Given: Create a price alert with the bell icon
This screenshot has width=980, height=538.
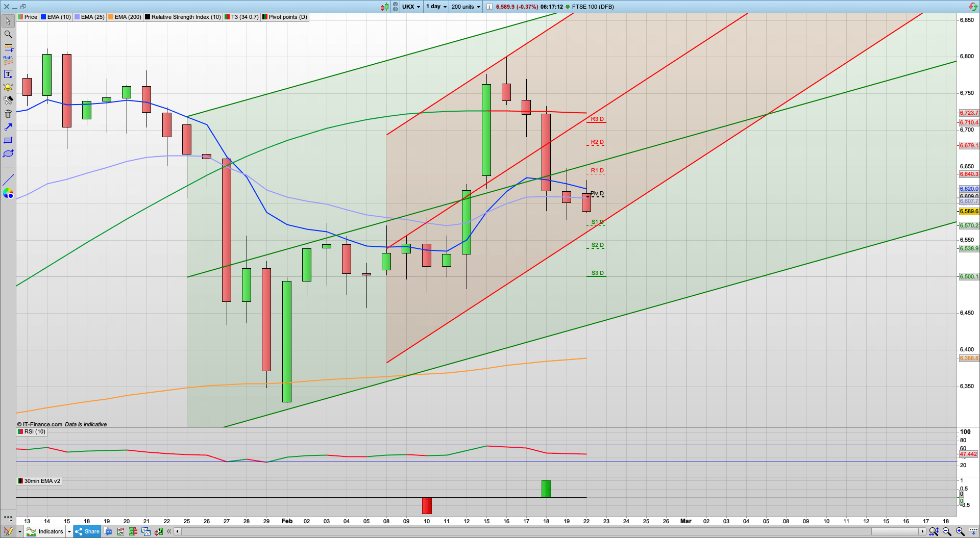Looking at the screenshot, I should (x=8, y=87).
